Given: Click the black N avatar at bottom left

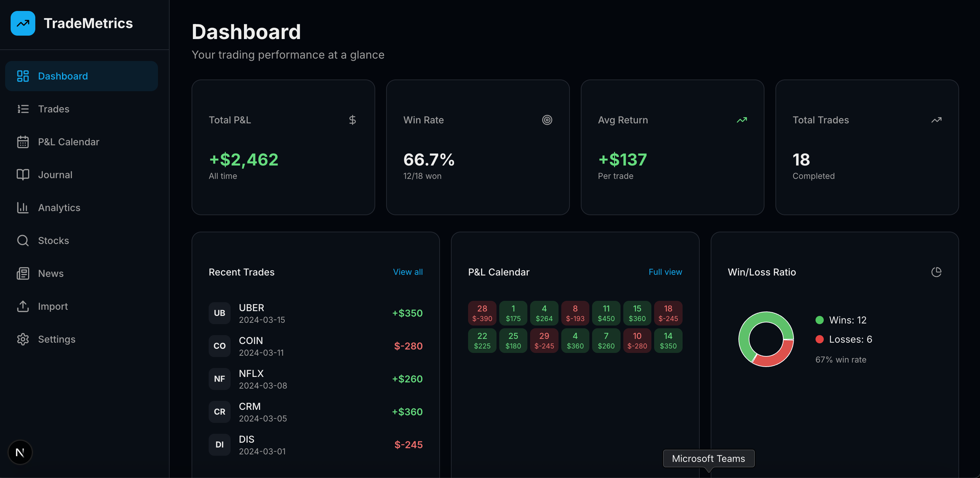Looking at the screenshot, I should click(x=20, y=452).
